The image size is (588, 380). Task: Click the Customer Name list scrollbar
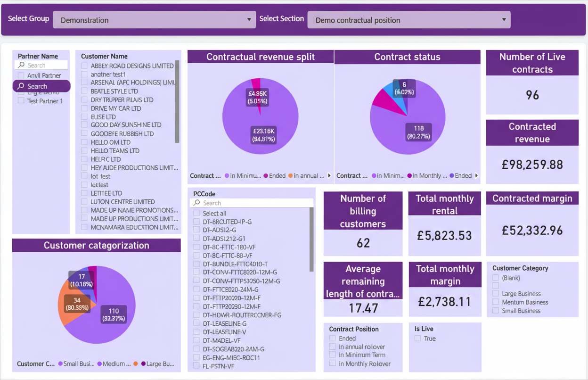click(177, 101)
